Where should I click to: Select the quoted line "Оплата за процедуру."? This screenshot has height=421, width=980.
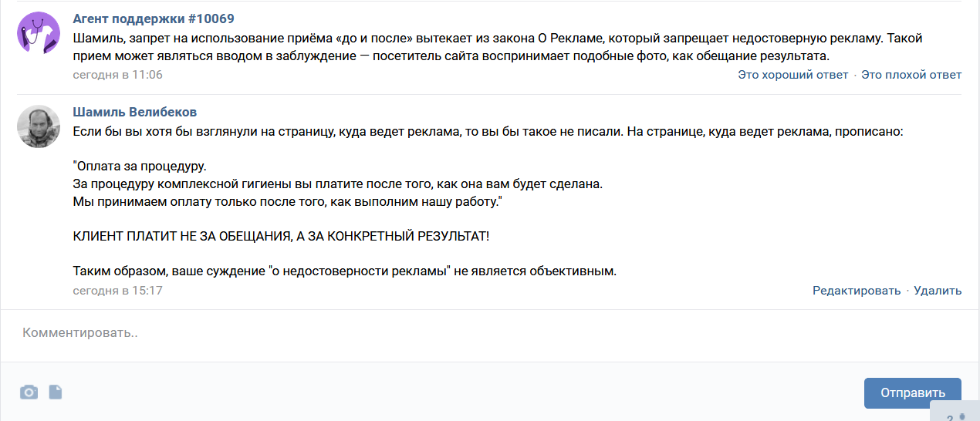(140, 167)
